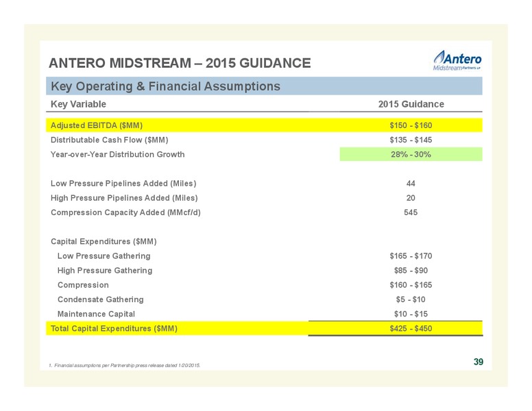
Task: Click 'Low Pressure Pipelines Added (Miles)' label
Action: click(123, 184)
